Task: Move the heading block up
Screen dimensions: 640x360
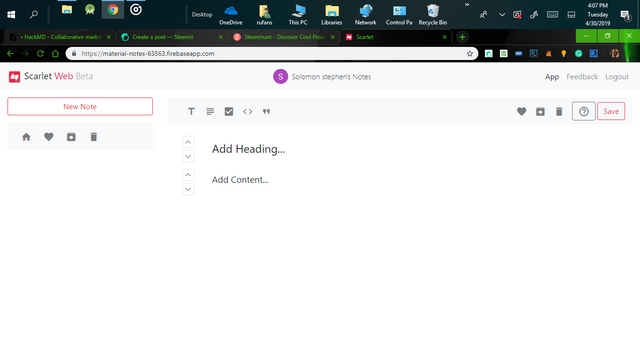Action: pos(188,142)
